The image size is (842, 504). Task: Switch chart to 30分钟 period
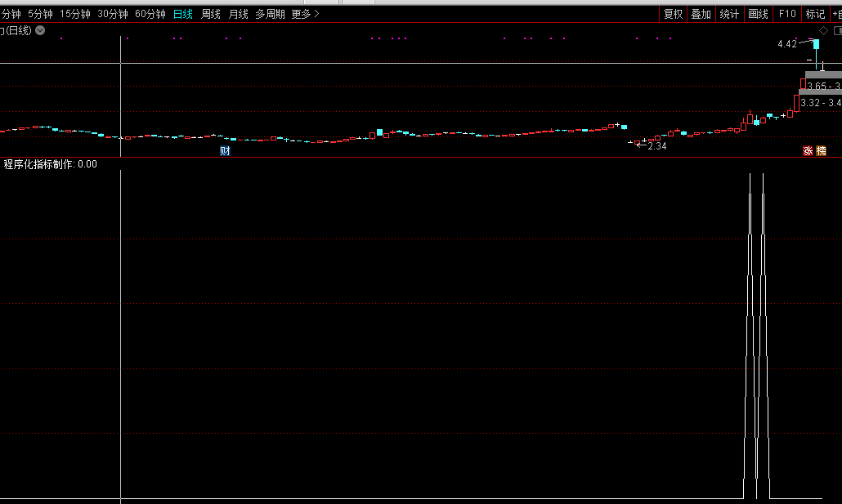112,14
